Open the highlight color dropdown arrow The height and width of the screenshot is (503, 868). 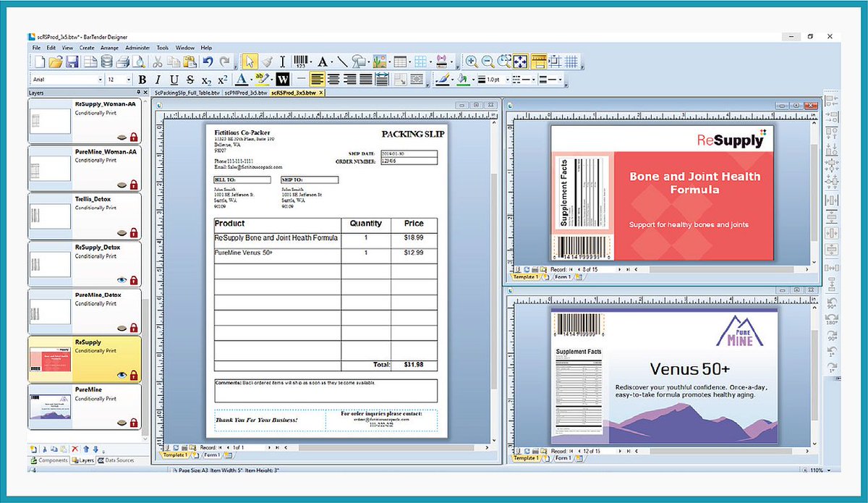tap(271, 80)
